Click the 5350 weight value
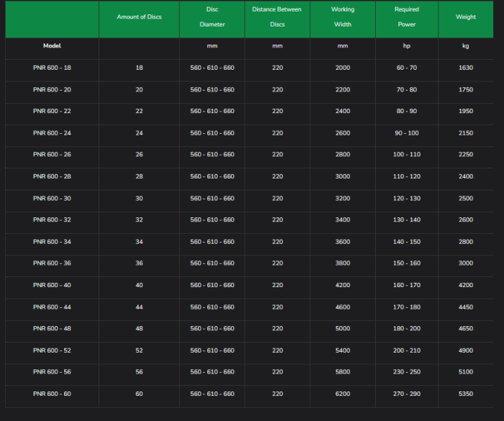The width and height of the screenshot is (504, 421). pyautogui.click(x=466, y=394)
